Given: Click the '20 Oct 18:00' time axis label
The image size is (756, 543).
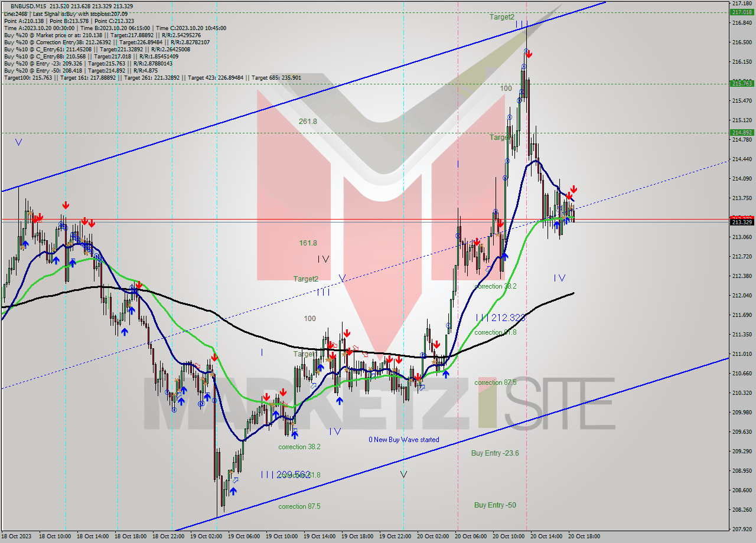Looking at the screenshot, I should (x=584, y=537).
